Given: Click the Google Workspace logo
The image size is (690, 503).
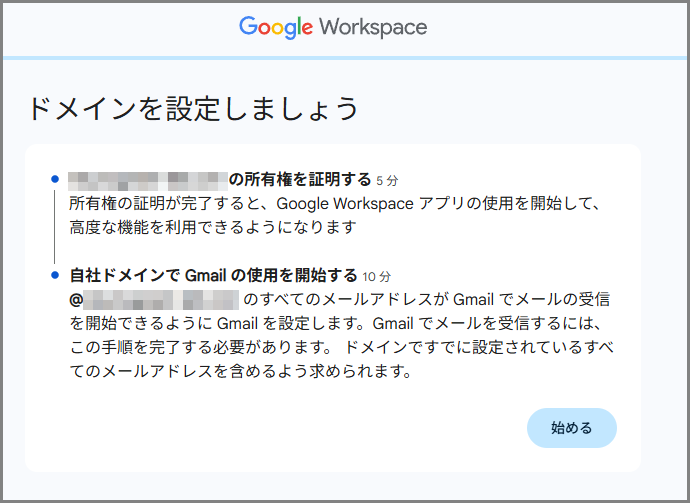Looking at the screenshot, I should pyautogui.click(x=333, y=27).
